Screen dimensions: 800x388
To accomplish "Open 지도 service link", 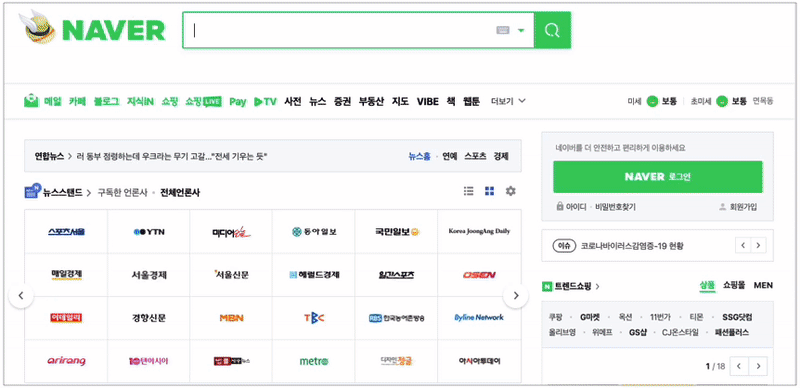I will click(x=400, y=101).
